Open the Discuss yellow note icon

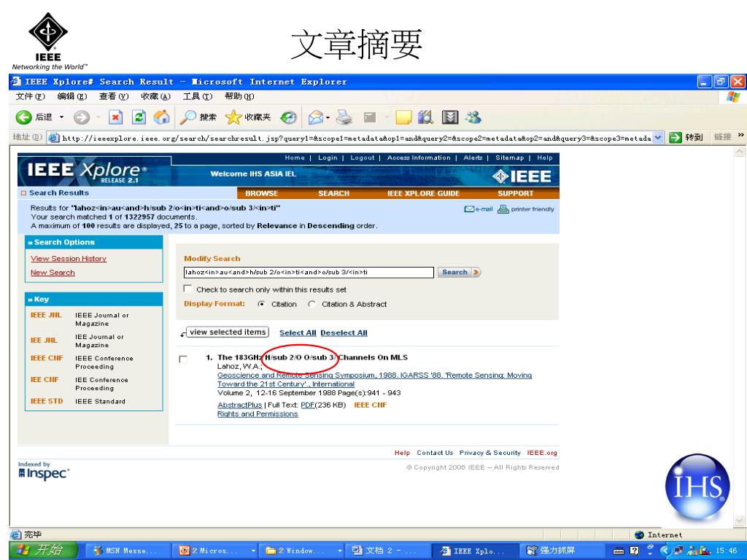point(403,117)
